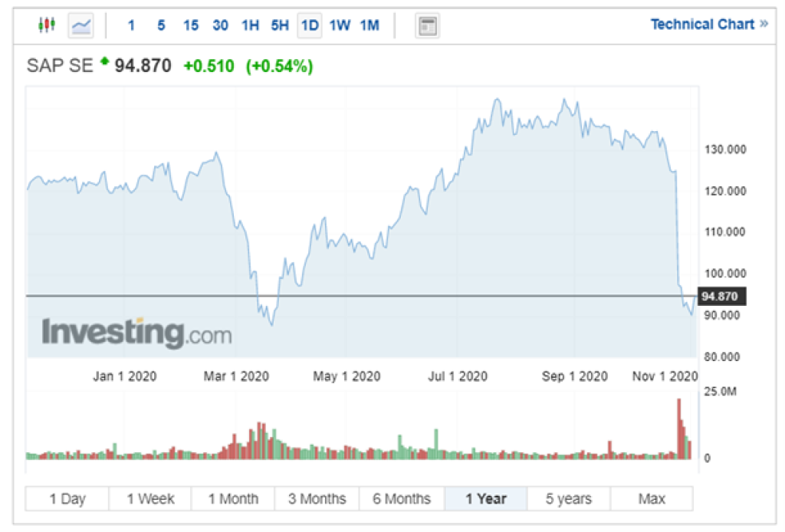Screen dimensions: 785x532
Task: Choose the 5H interval
Action: pyautogui.click(x=280, y=25)
